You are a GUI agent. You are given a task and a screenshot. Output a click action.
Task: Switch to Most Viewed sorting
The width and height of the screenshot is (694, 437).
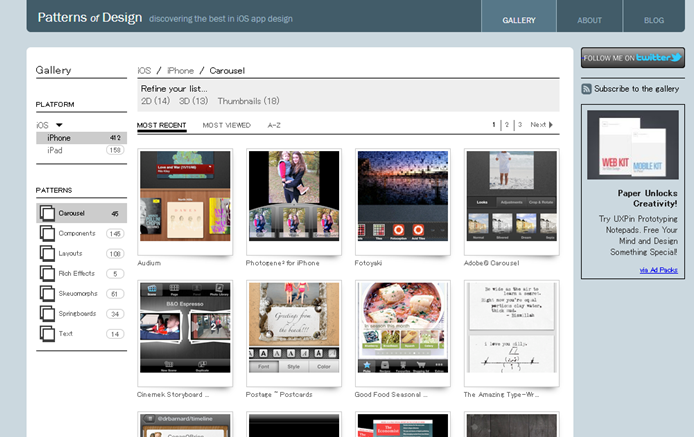pyautogui.click(x=226, y=125)
